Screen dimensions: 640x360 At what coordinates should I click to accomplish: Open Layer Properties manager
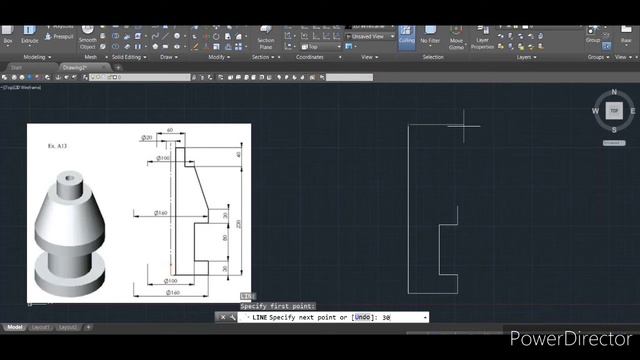pos(482,38)
